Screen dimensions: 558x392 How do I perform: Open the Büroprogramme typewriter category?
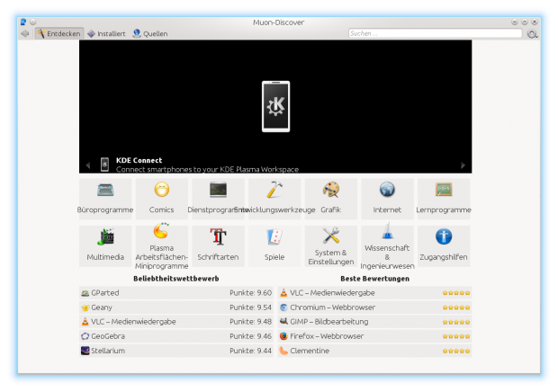point(105,199)
